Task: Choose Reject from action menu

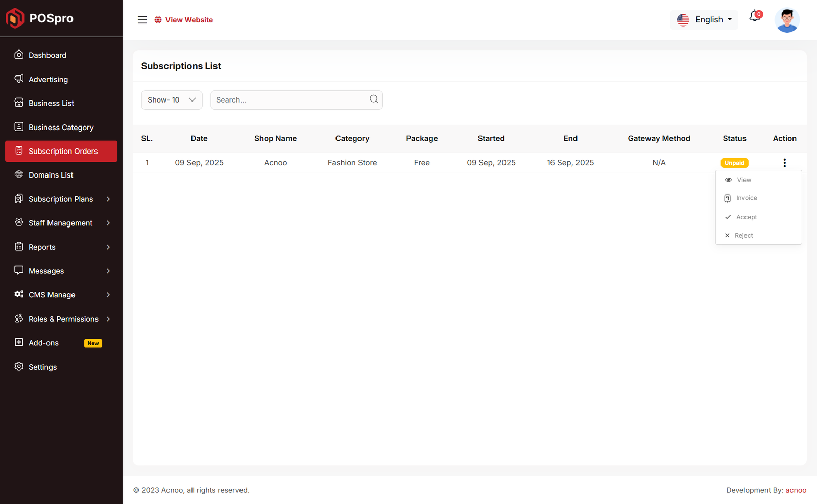Action: [743, 235]
